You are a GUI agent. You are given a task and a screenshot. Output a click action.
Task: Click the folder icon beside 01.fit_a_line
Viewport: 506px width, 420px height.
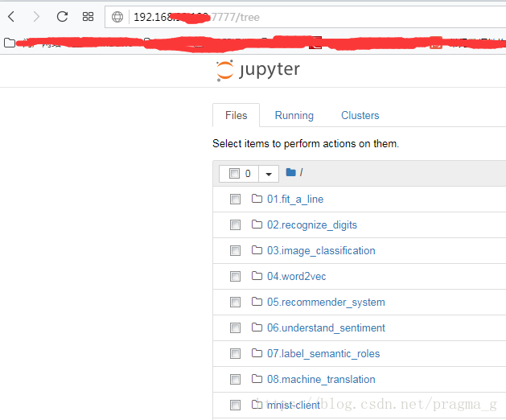(x=257, y=199)
